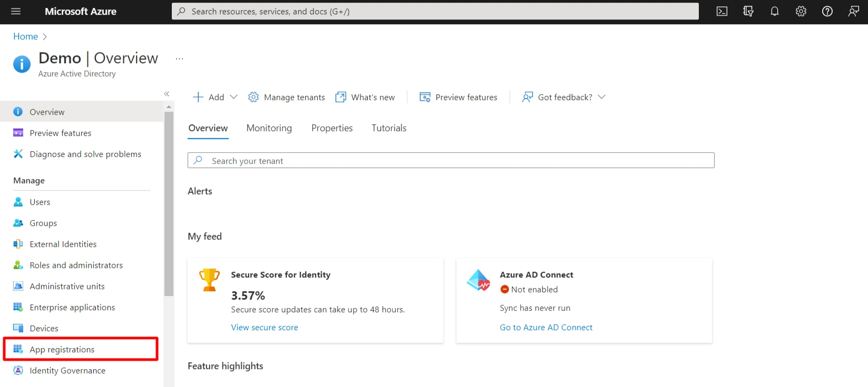The image size is (868, 387).
Task: Click the Manage tenants button
Action: point(287,97)
